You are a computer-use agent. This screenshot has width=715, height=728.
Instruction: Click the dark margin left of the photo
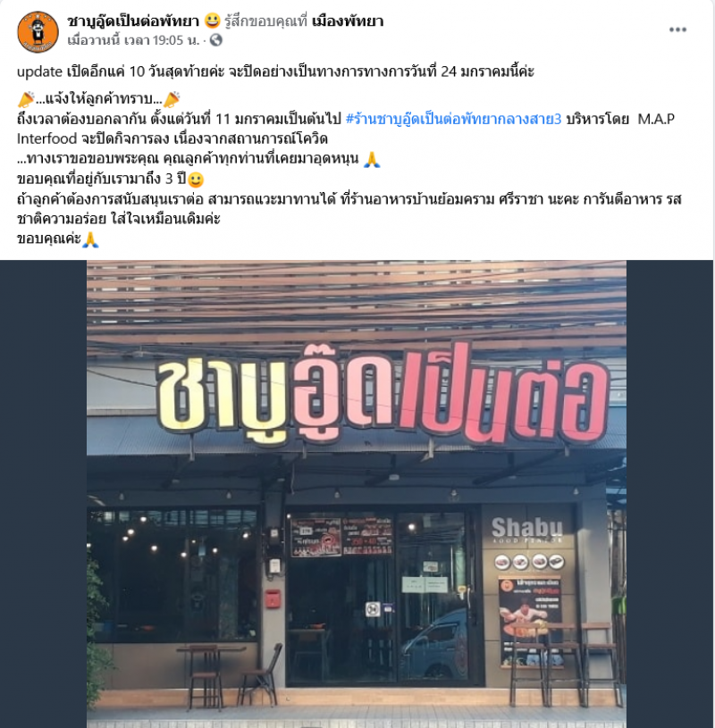(43, 494)
